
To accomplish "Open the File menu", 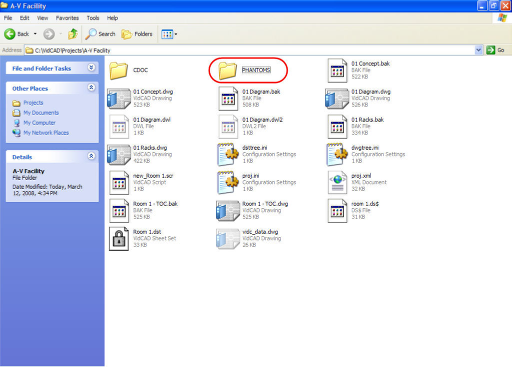I will (x=8, y=18).
